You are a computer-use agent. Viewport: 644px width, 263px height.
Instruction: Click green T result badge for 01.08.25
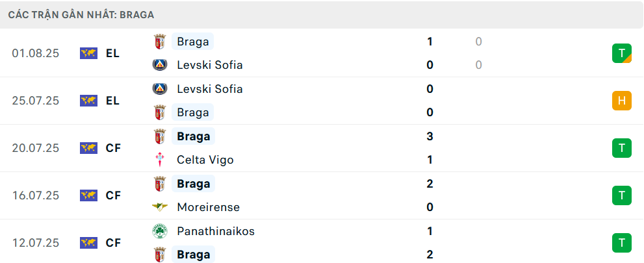622,53
